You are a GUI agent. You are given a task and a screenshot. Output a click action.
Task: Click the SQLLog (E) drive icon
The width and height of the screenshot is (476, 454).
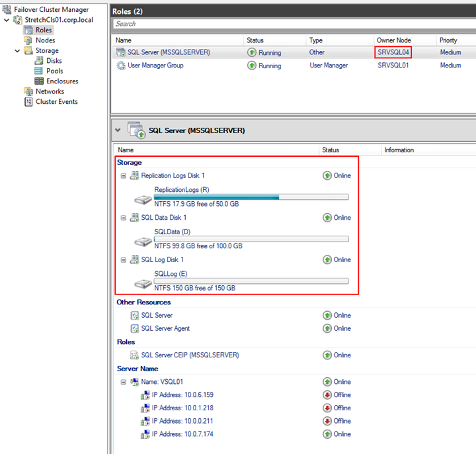click(x=143, y=284)
